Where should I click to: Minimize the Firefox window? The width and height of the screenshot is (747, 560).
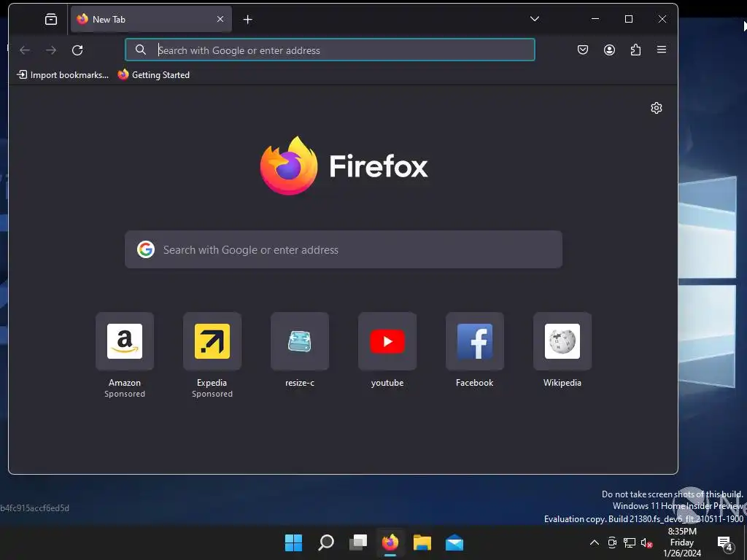(x=595, y=19)
